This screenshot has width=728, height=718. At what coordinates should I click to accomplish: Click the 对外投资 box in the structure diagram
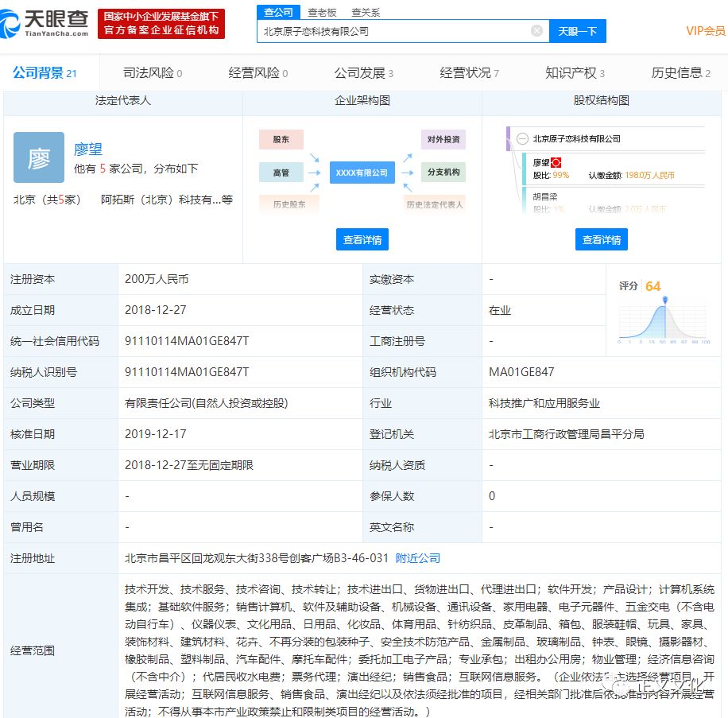click(443, 139)
